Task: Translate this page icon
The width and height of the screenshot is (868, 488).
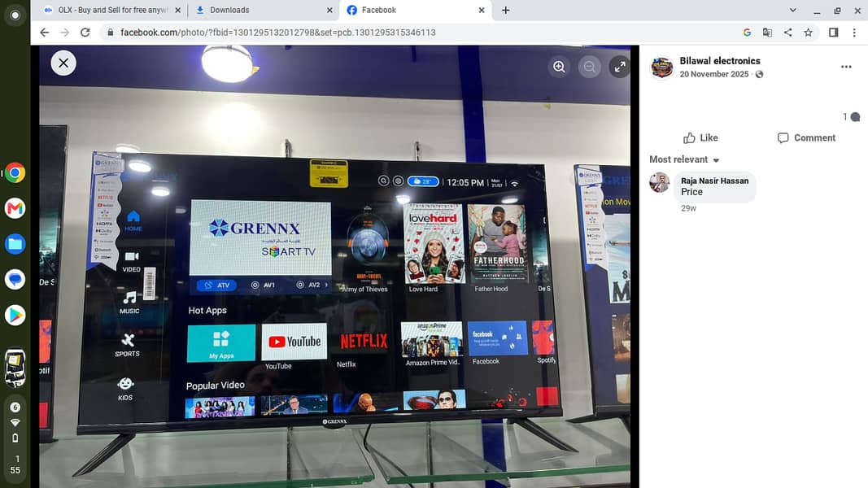Action: pyautogui.click(x=767, y=33)
